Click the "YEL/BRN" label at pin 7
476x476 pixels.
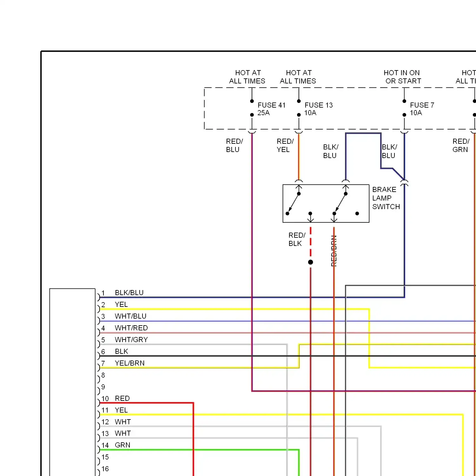[x=129, y=363]
